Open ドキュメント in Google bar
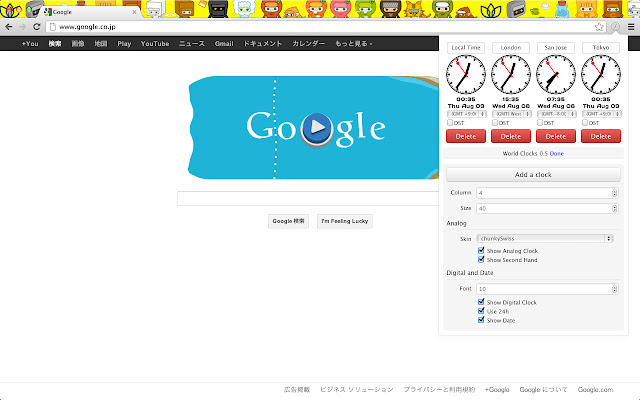Screen dimensions: 640x400 263,44
